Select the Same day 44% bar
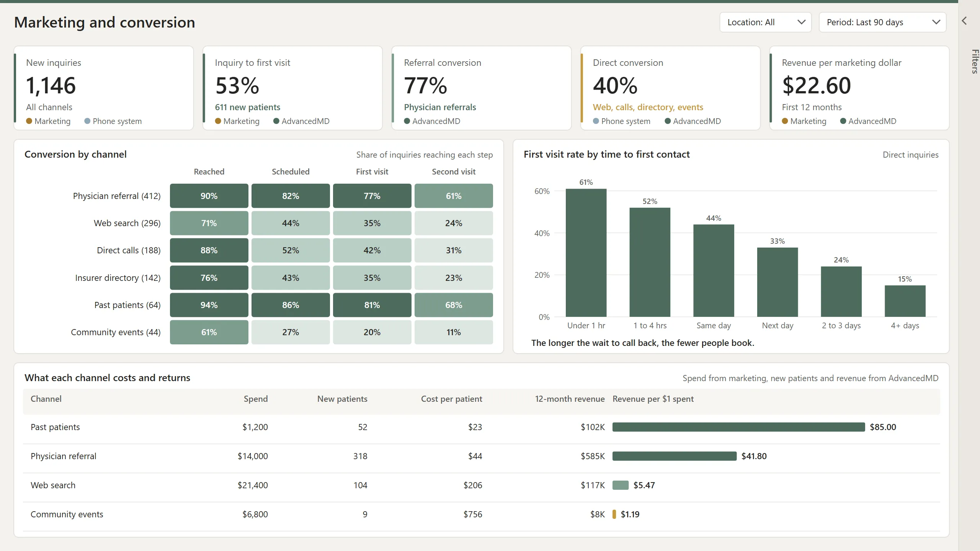980x551 pixels. (x=714, y=271)
